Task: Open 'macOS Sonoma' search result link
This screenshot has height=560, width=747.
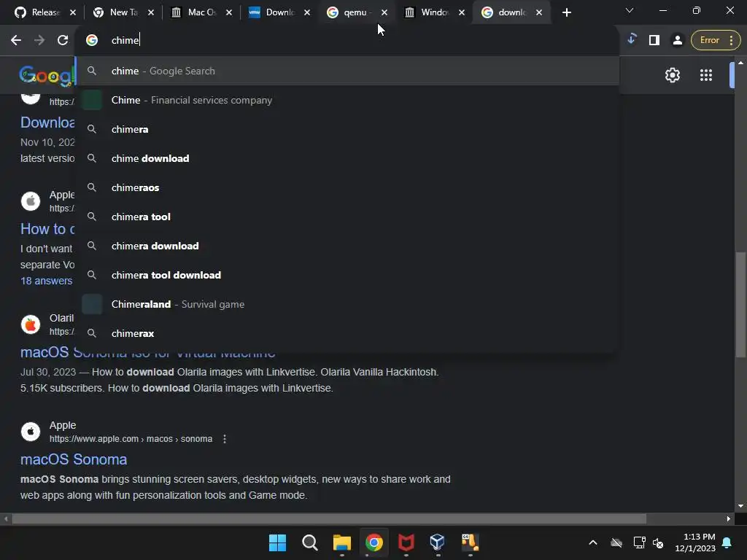Action: pos(74,459)
